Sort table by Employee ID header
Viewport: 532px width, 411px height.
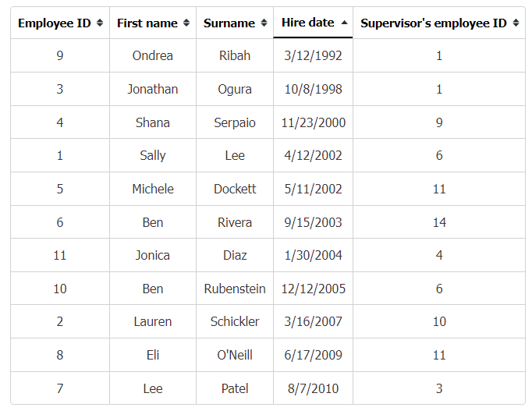tap(60, 23)
